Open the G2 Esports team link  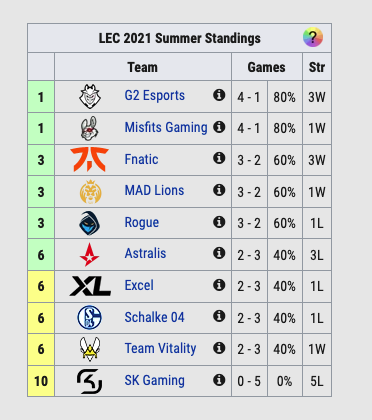coord(155,96)
